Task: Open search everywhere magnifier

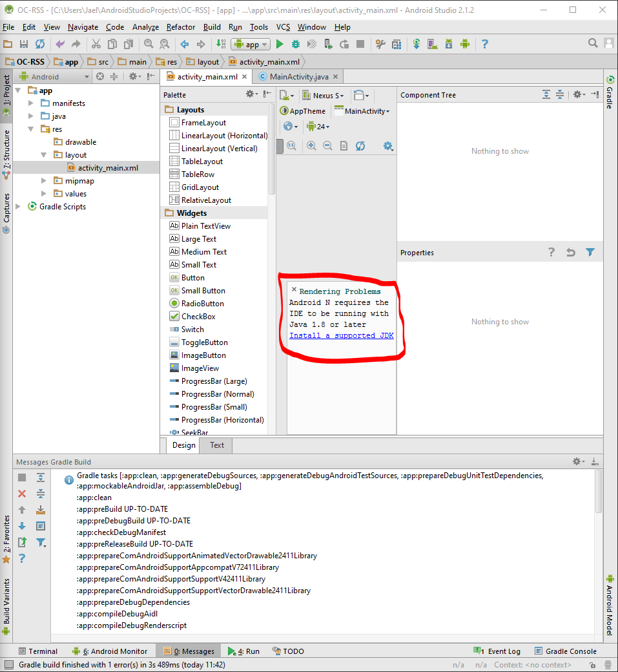Action: click(592, 43)
